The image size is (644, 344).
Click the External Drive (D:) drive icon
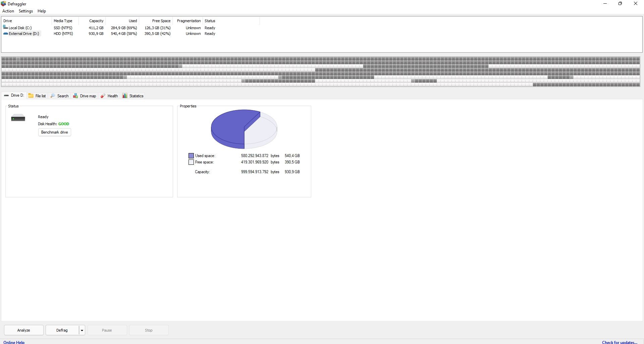[5, 34]
